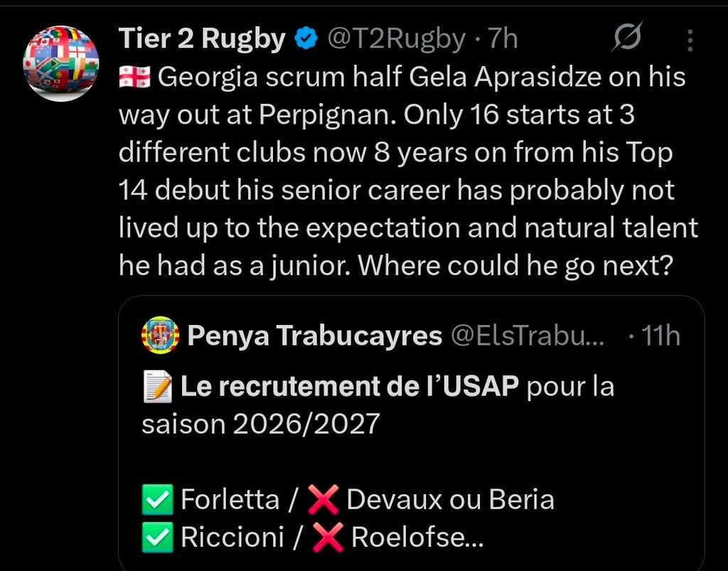Open the Tier 2 Rugby display name

(x=201, y=39)
